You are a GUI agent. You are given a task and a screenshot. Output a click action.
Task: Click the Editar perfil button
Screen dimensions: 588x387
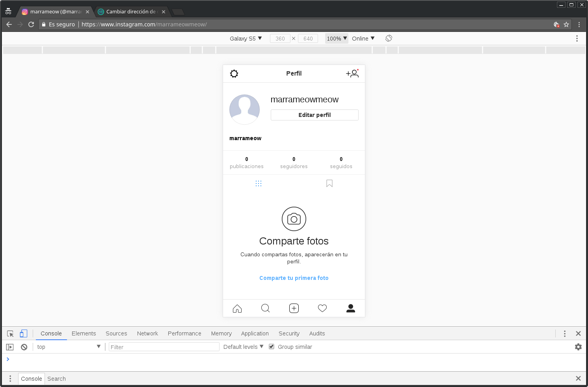314,115
